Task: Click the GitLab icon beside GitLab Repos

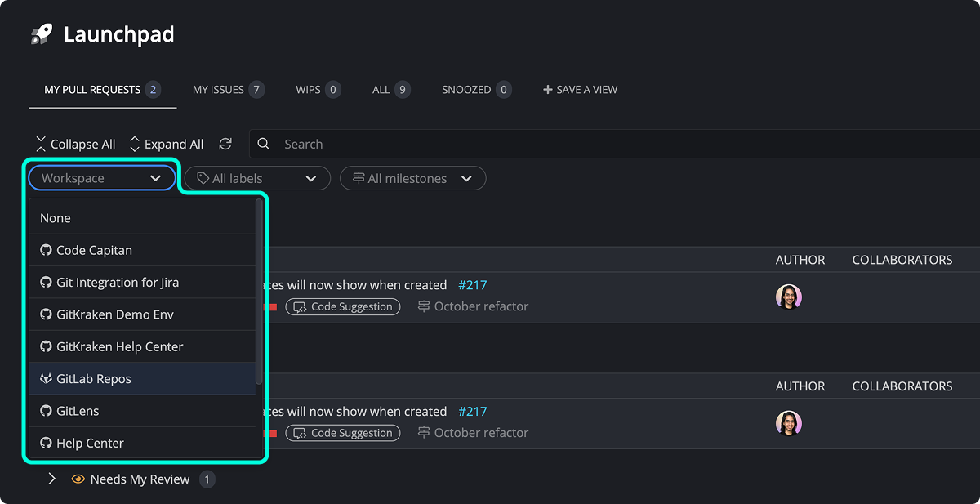Action: pyautogui.click(x=45, y=378)
